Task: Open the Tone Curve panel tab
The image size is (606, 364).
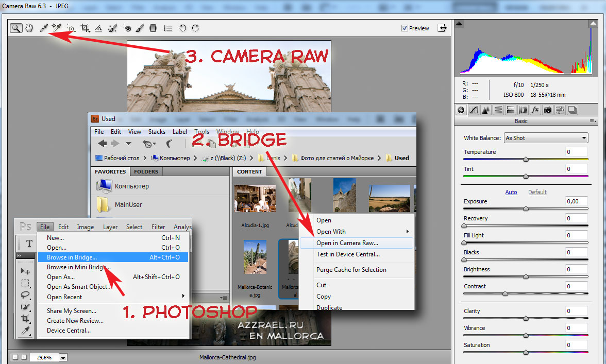Action: click(474, 110)
